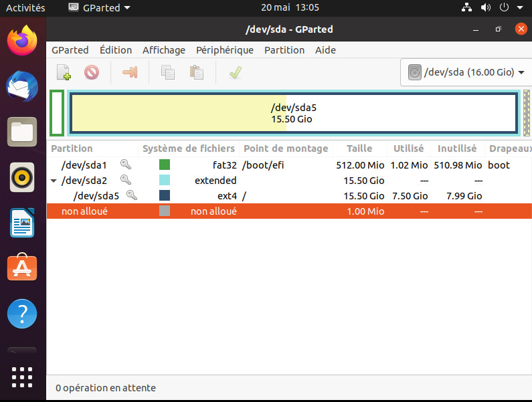This screenshot has height=402, width=532.
Task: Open the system menu arrow in top bar
Action: [520, 7]
